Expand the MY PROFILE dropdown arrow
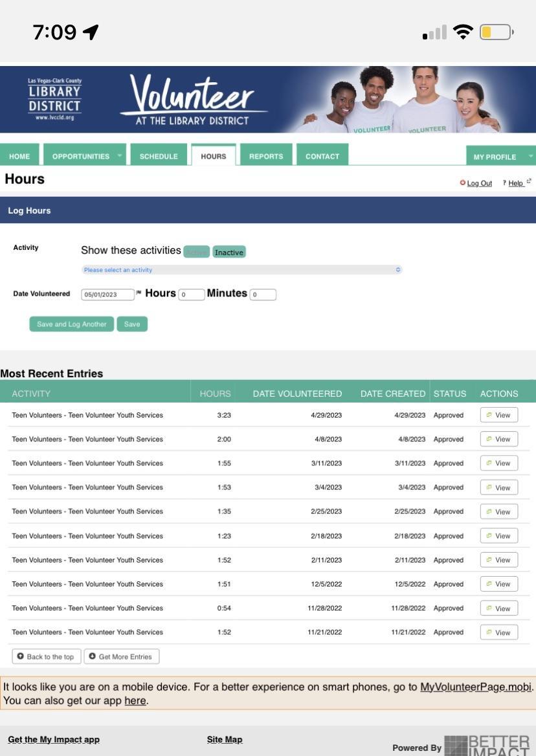This screenshot has height=756, width=536. tap(530, 156)
